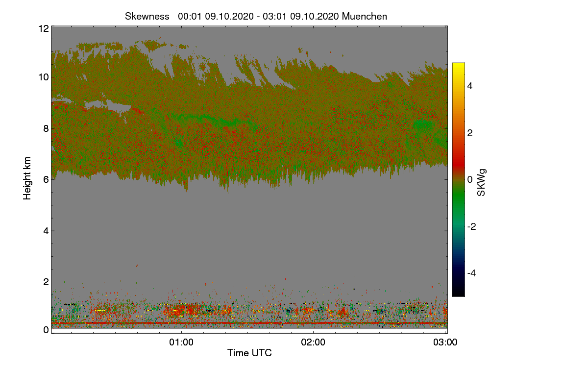Click the "Height km" axis label
588x392 pixels.
click(27, 178)
